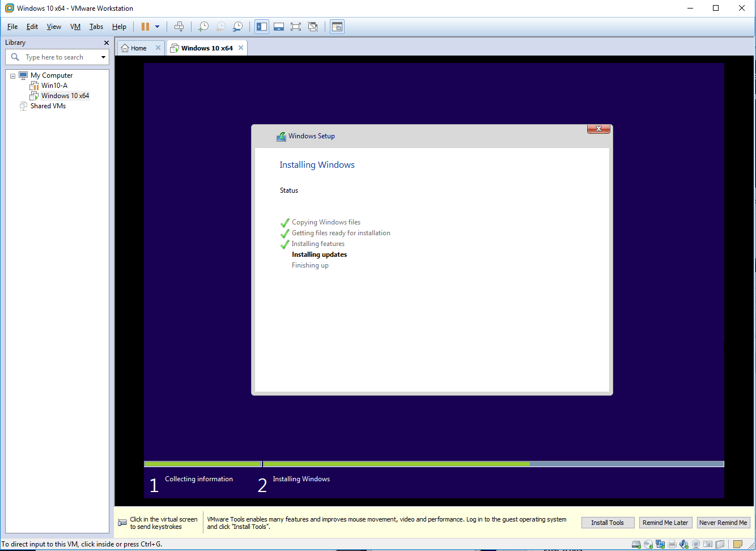Click the Install Tools button
Viewport: 756px width, 551px height.
click(x=608, y=523)
